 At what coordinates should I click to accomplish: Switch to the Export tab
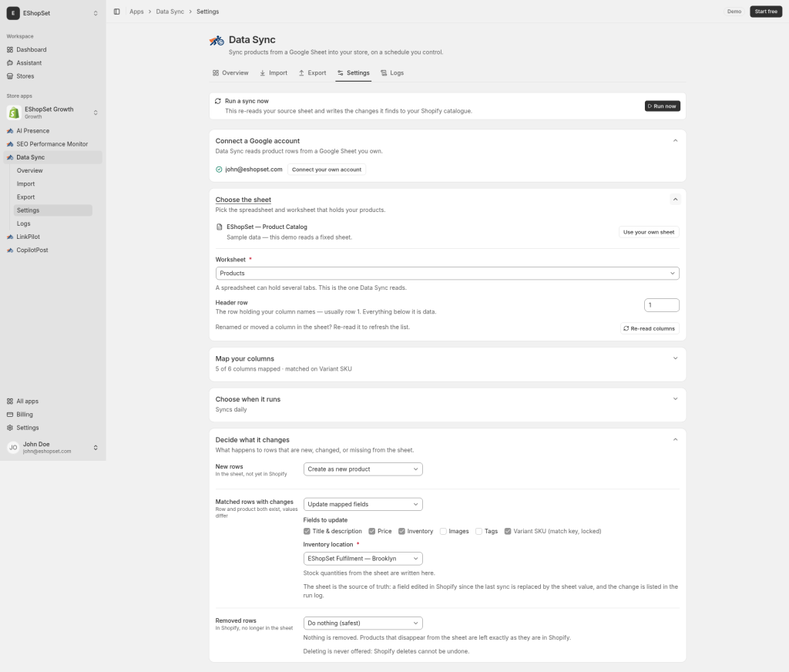coord(313,73)
